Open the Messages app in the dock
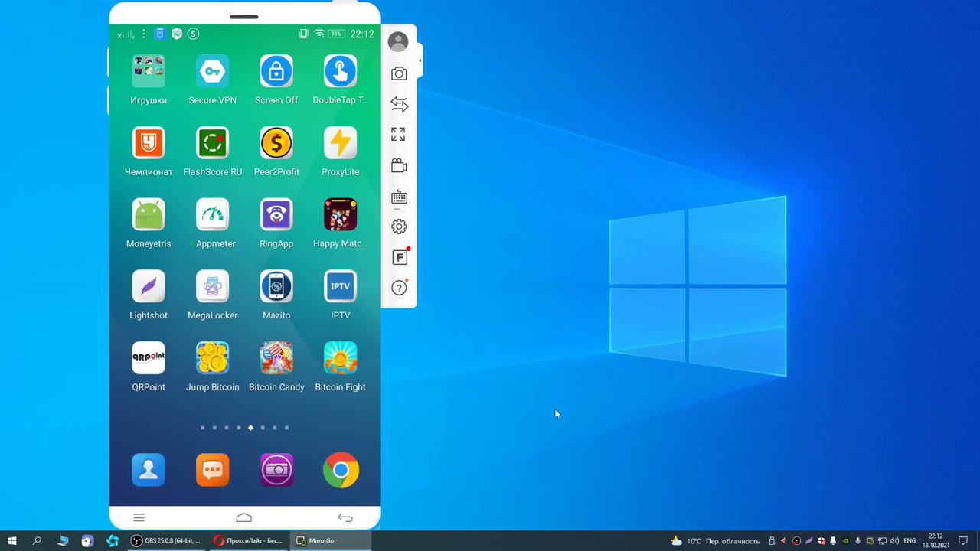This screenshot has height=551, width=980. click(x=212, y=470)
